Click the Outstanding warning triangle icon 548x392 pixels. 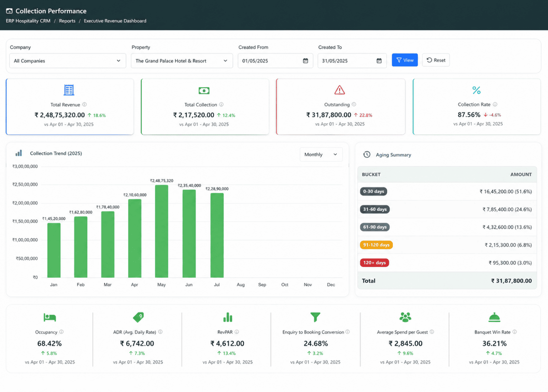(x=340, y=90)
